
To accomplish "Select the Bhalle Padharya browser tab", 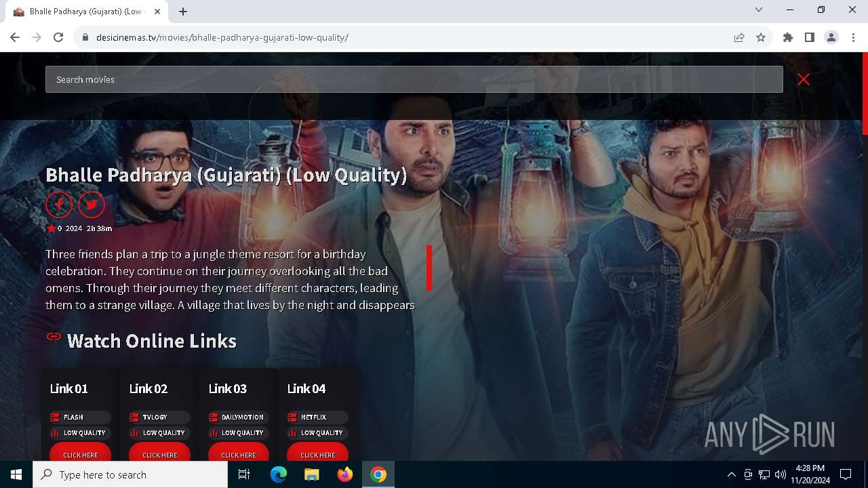I will (87, 12).
